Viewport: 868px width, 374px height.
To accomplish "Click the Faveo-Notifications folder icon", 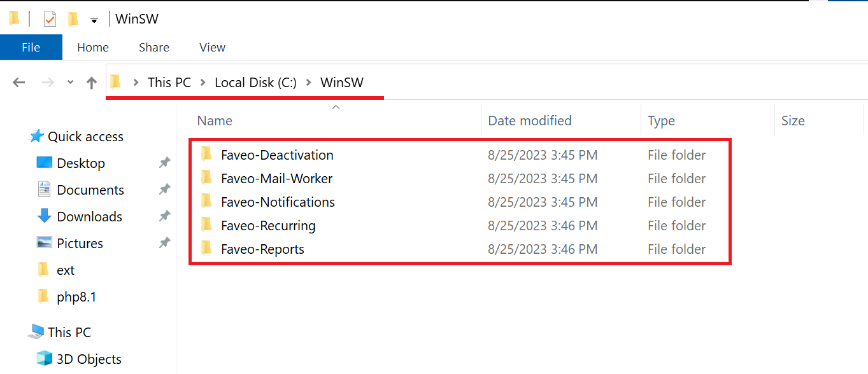I will tap(206, 201).
